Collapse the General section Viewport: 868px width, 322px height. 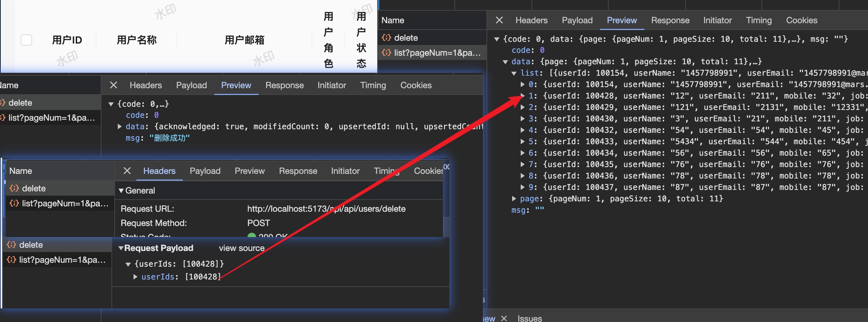(121, 191)
